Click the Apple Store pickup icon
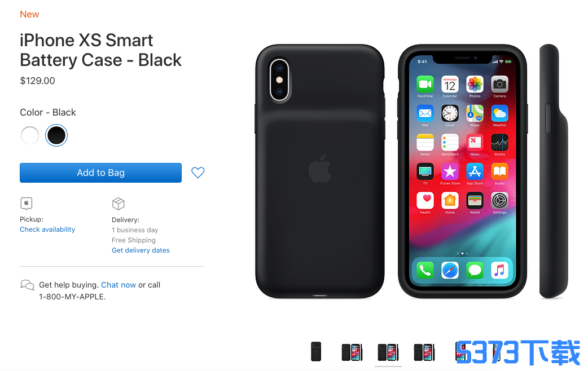 (27, 203)
